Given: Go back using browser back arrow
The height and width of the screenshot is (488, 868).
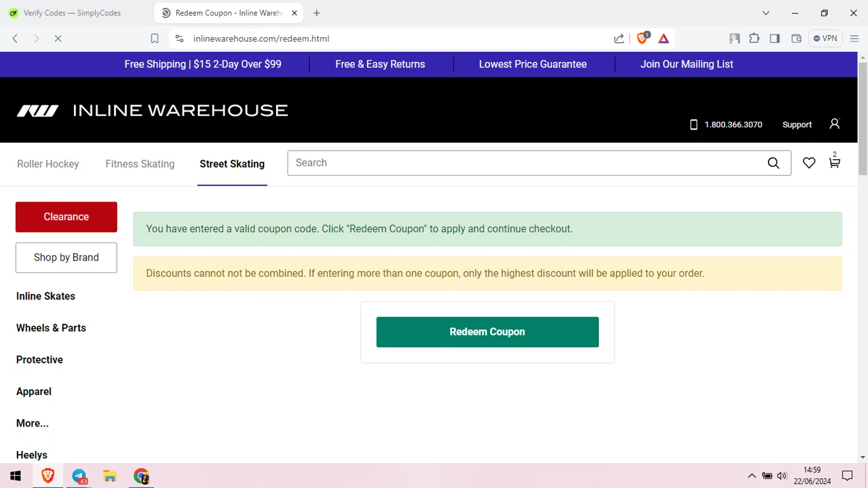Looking at the screenshot, I should (16, 38).
